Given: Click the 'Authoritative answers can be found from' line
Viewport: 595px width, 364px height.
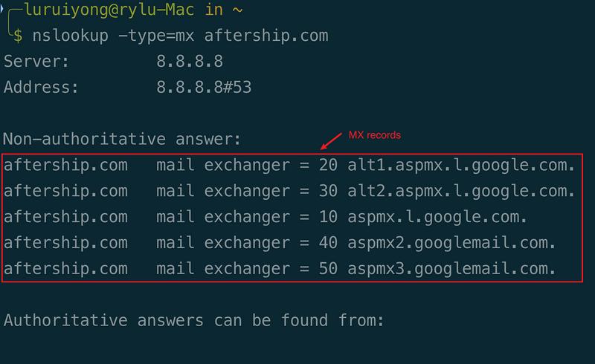Looking at the screenshot, I should pos(193,321).
